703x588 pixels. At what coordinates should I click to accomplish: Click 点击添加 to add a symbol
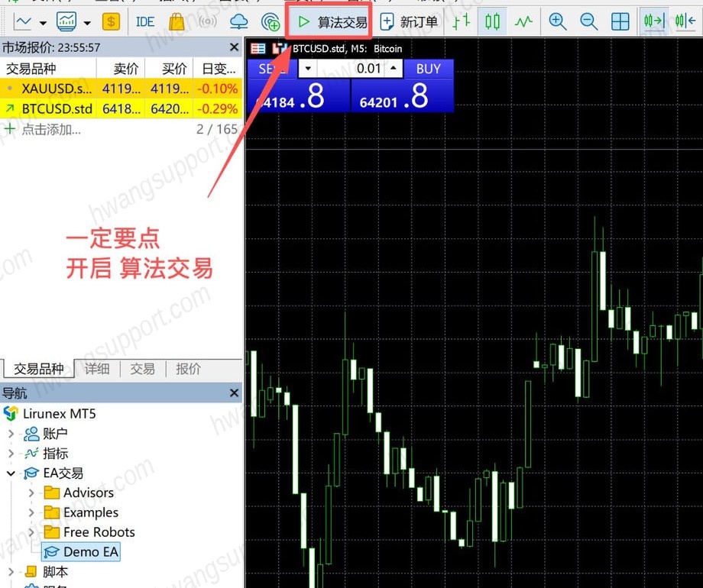51,130
